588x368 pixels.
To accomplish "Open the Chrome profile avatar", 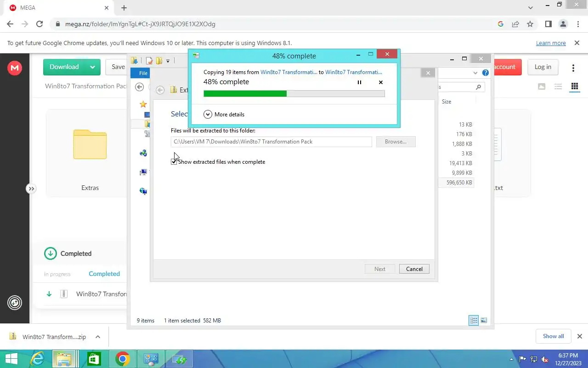I will point(563,24).
